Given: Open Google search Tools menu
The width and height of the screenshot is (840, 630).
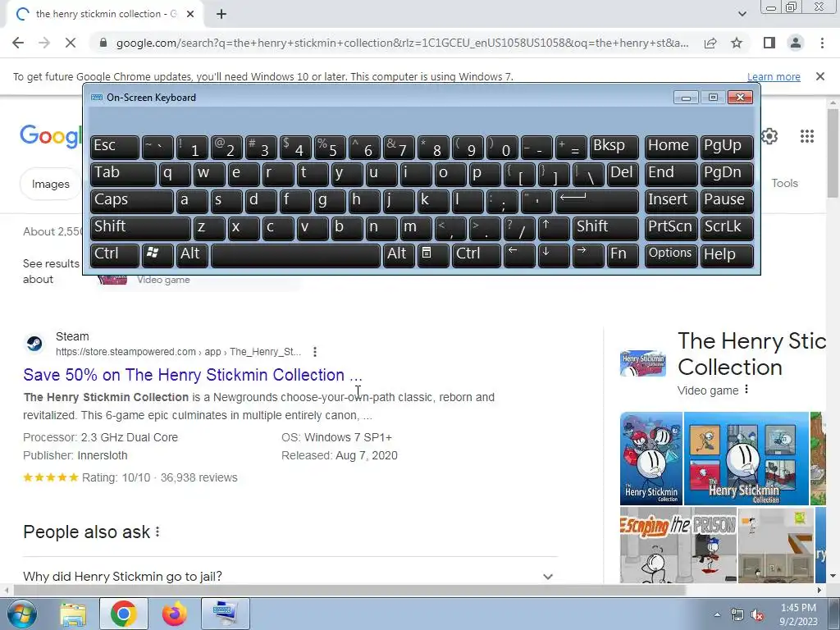Looking at the screenshot, I should 784,183.
